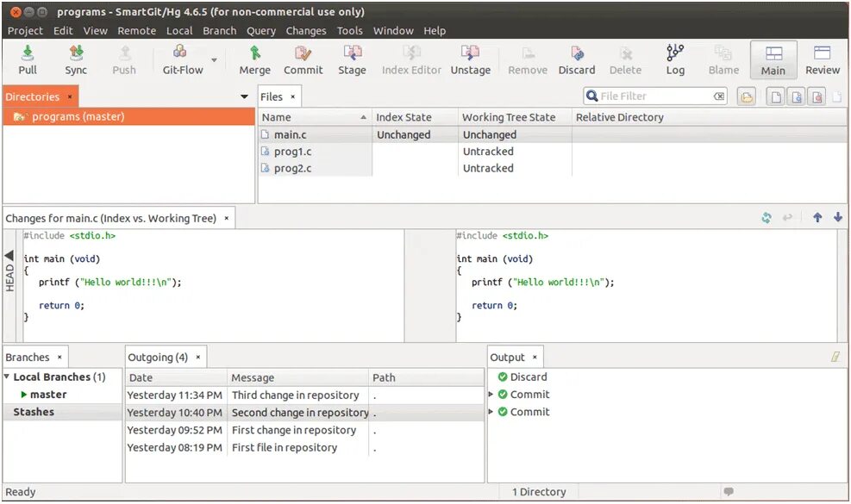851x504 pixels.
Task: Click into the File Filter field
Action: [x=655, y=96]
